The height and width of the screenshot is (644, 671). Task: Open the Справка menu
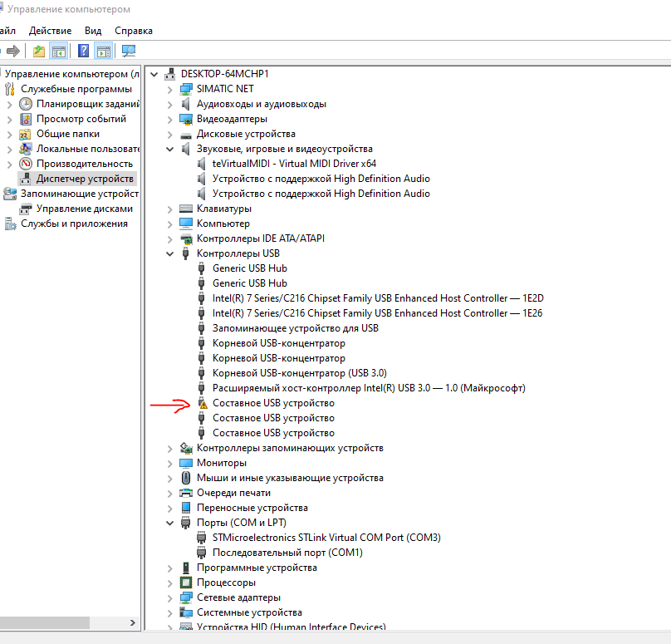point(134,31)
